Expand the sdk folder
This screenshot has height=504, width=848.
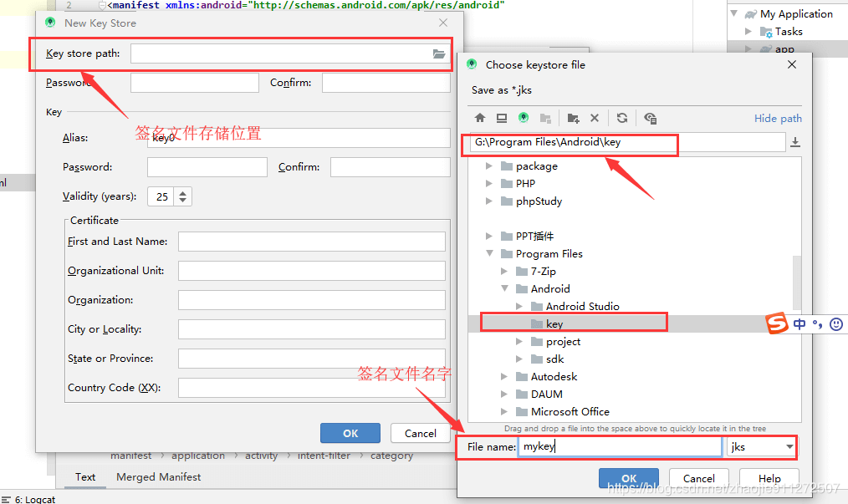click(x=519, y=359)
